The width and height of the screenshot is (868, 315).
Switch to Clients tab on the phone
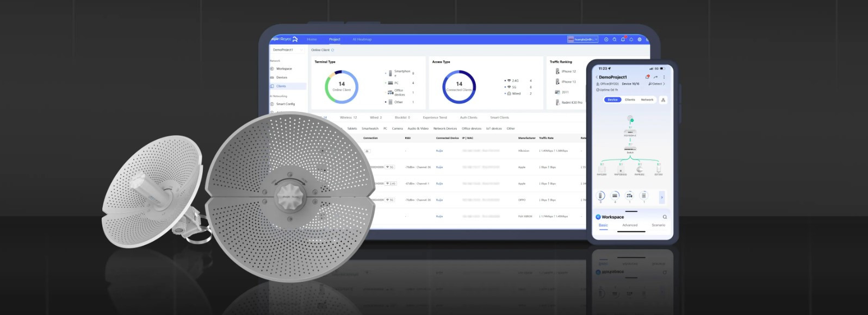click(x=630, y=100)
